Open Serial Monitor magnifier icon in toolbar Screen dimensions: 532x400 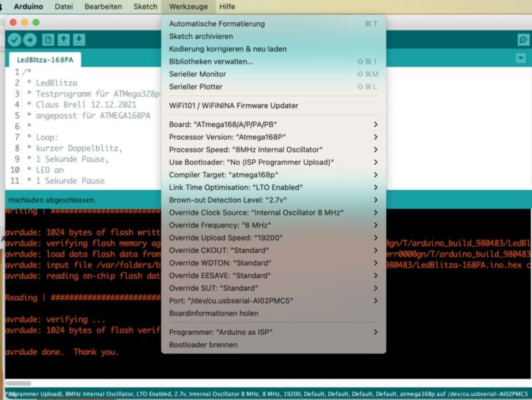click(523, 40)
